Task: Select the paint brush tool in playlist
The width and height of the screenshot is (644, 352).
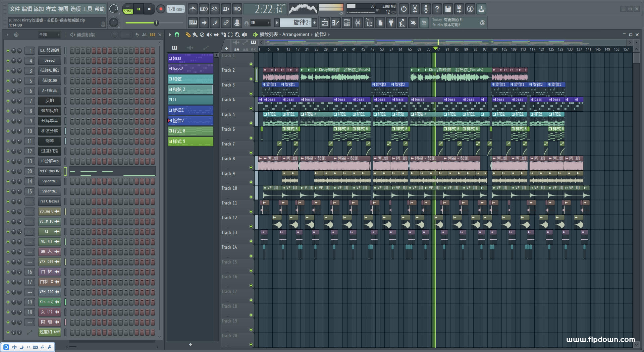Action: (195, 35)
